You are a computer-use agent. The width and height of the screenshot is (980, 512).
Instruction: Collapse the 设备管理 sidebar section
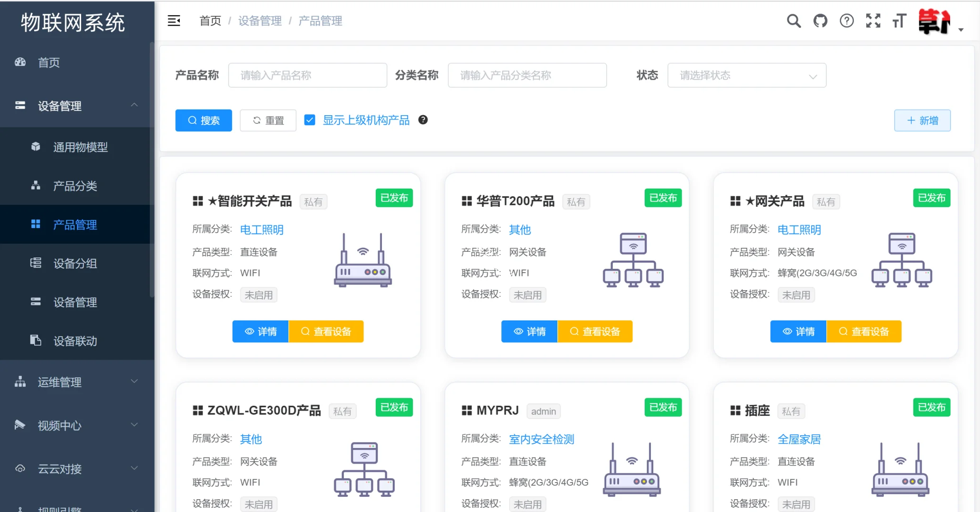[x=59, y=106]
